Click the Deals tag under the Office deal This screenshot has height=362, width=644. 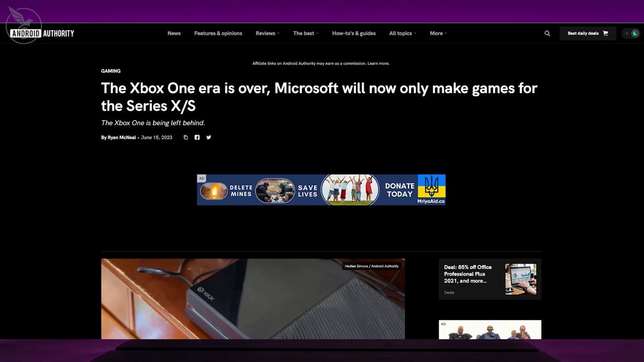pos(449,293)
